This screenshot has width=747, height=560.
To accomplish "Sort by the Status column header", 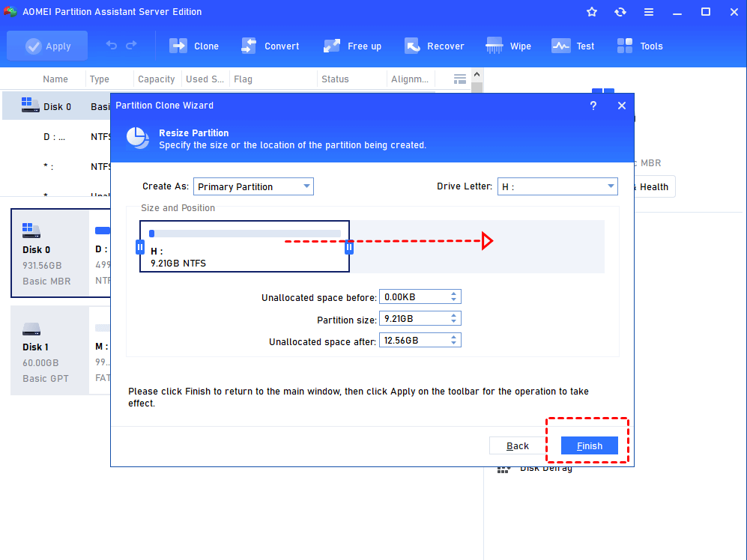I will [x=335, y=79].
